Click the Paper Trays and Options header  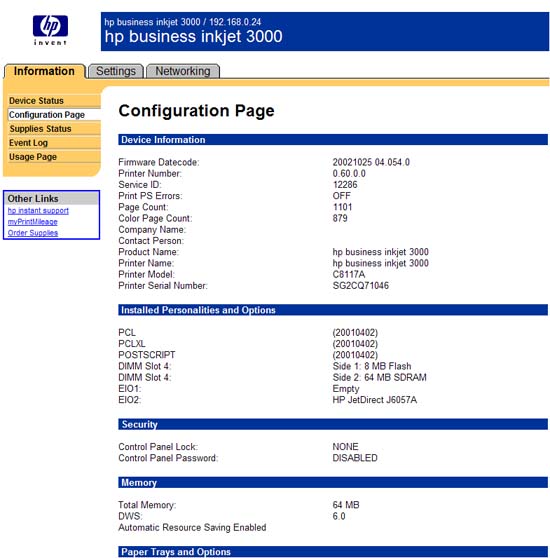[333, 552]
